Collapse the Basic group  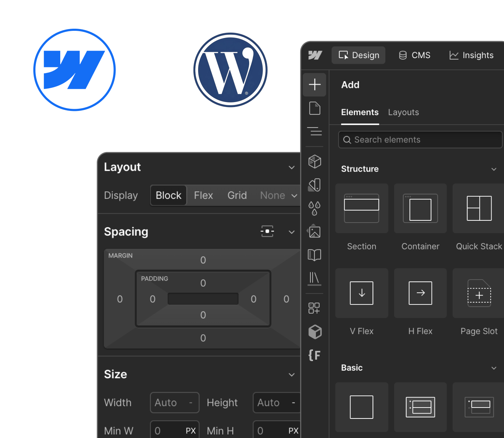click(x=494, y=368)
